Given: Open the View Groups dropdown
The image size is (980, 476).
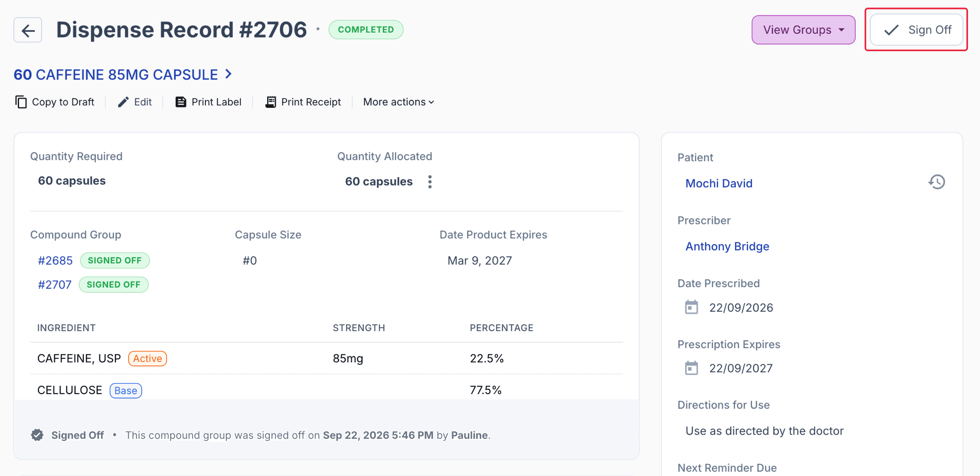Looking at the screenshot, I should tap(803, 30).
